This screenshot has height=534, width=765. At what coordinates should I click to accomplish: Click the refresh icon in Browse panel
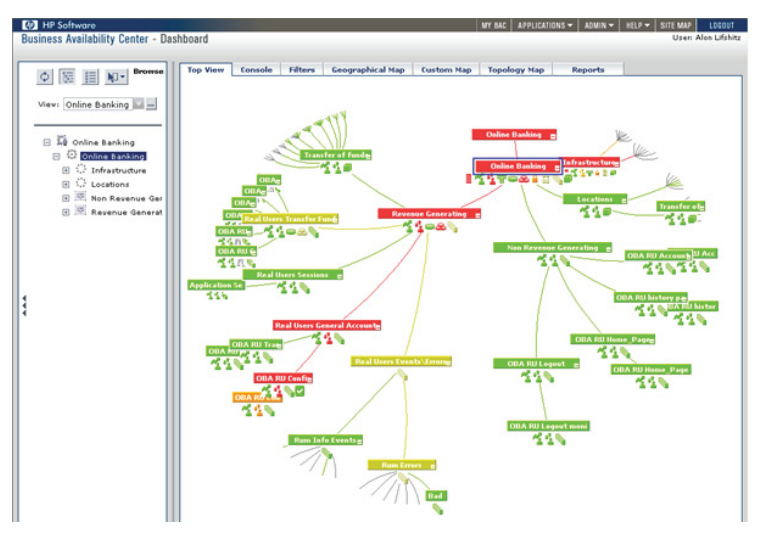[44, 77]
